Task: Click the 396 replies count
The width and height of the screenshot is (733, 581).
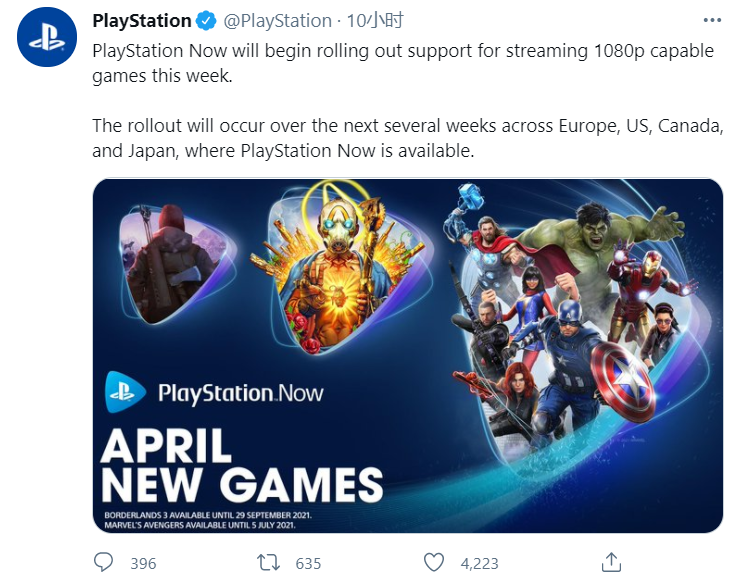Action: pos(143,563)
